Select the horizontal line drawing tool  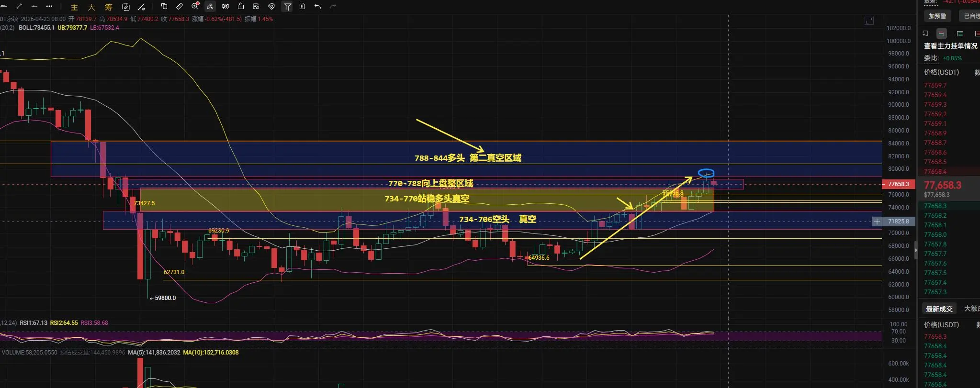tap(34, 6)
